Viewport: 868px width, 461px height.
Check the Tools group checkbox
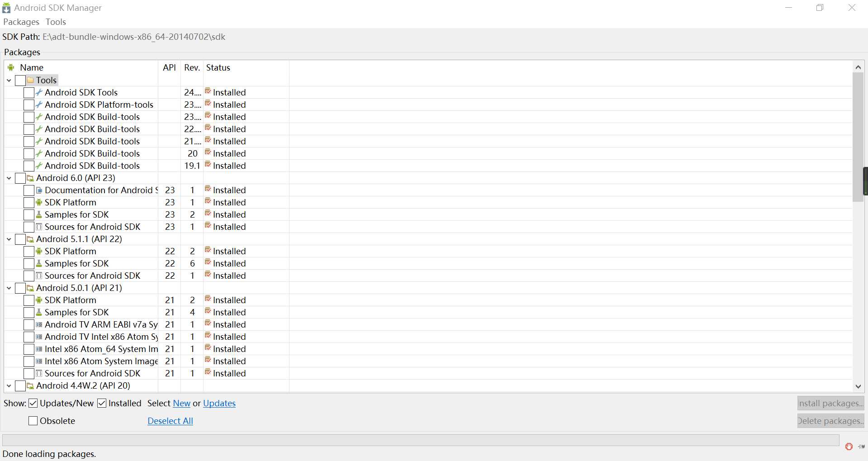click(x=20, y=80)
